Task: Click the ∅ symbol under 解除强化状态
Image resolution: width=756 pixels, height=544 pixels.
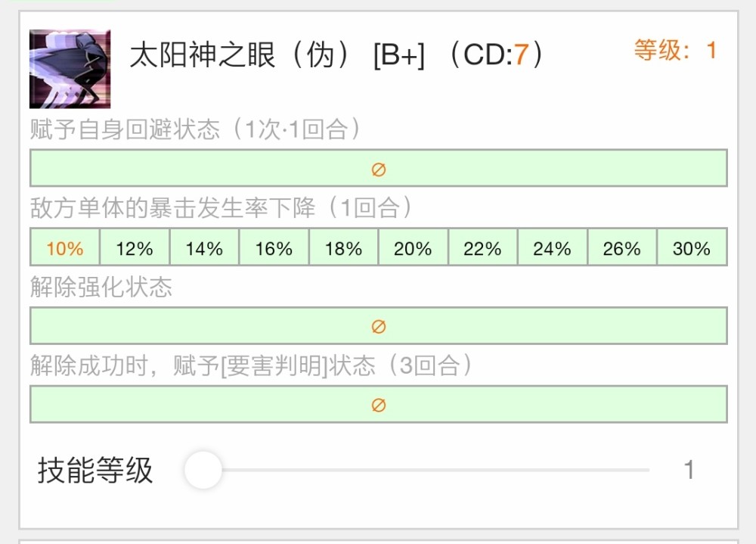Action: 379,327
